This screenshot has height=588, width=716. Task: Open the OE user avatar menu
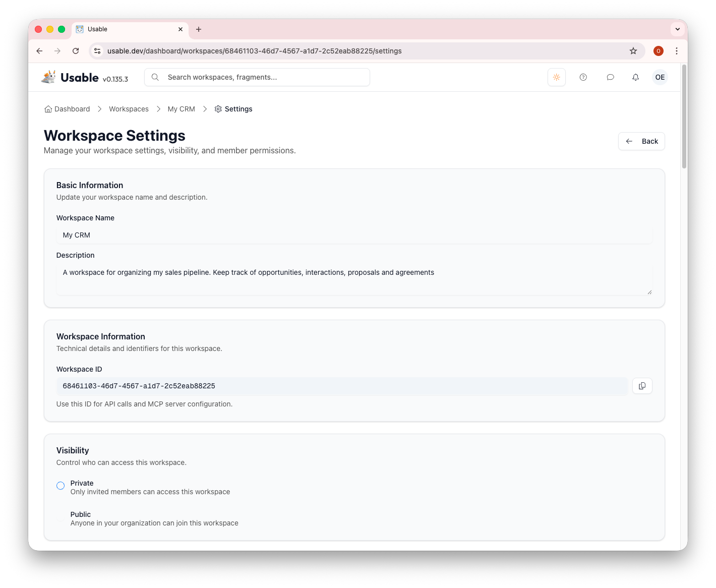pyautogui.click(x=660, y=77)
